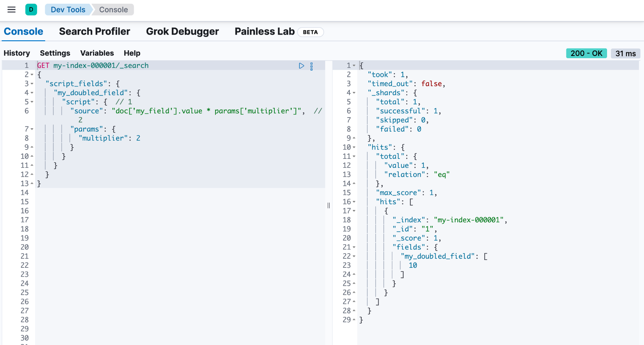Open the hamburger navigation menu
The image size is (644, 345).
pyautogui.click(x=12, y=10)
